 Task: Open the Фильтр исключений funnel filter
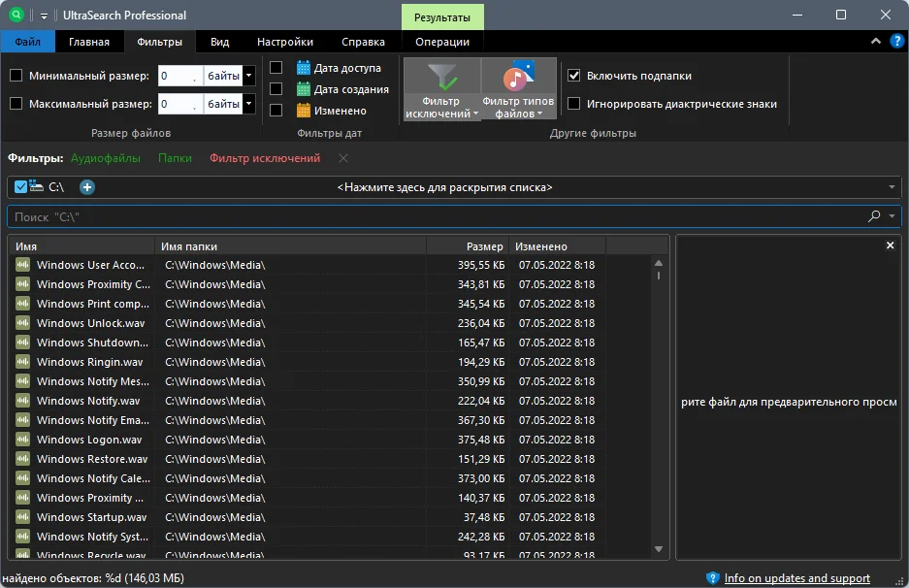point(441,88)
